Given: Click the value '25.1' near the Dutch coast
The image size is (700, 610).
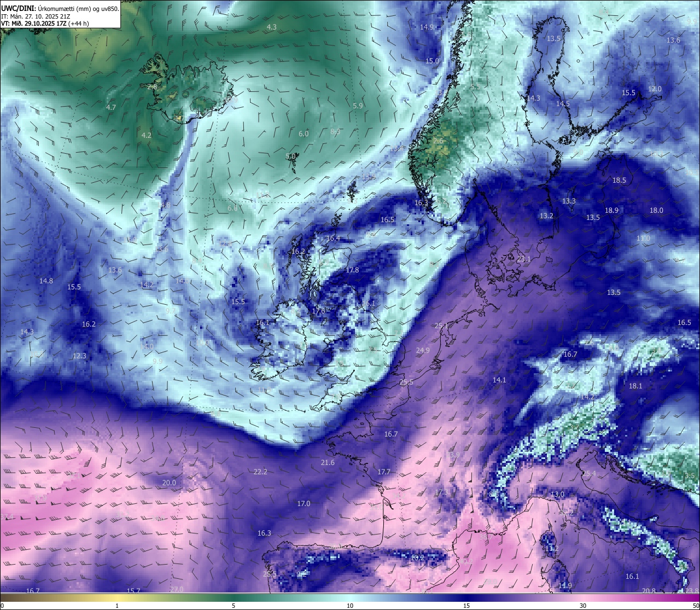Looking at the screenshot, I should [x=441, y=326].
